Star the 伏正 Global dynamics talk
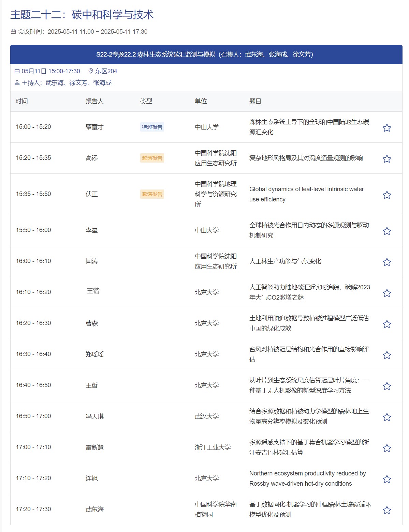409x532 pixels. point(386,195)
